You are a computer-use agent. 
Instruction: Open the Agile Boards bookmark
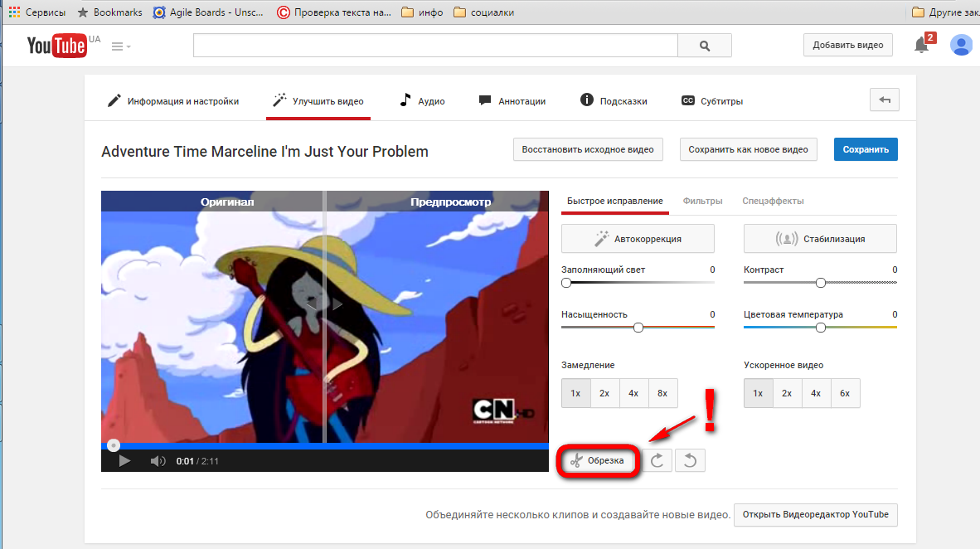point(209,12)
